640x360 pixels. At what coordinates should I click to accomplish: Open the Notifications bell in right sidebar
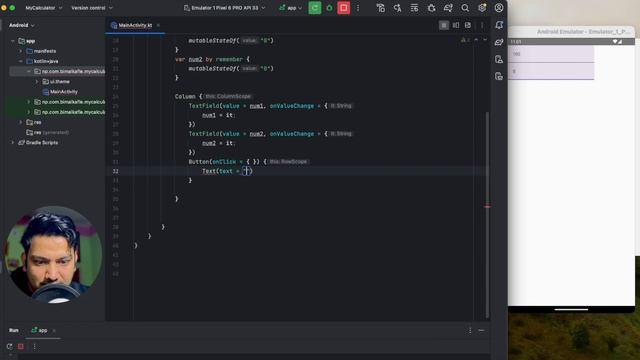pyautogui.click(x=499, y=25)
